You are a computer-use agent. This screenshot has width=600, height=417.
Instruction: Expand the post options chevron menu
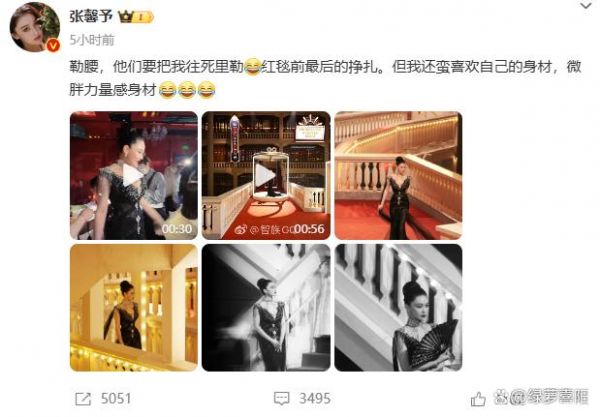pyautogui.click(x=586, y=6)
